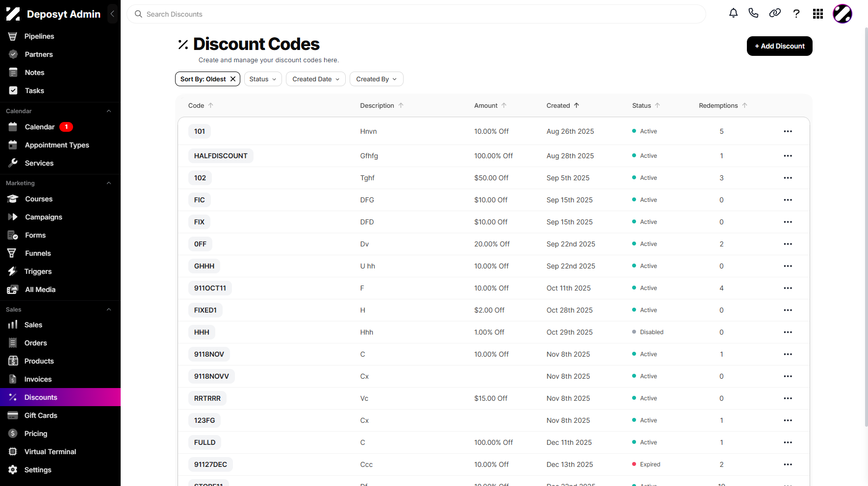Click the Deposyt logo icon
The height and width of the screenshot is (486, 868).
[x=13, y=14]
